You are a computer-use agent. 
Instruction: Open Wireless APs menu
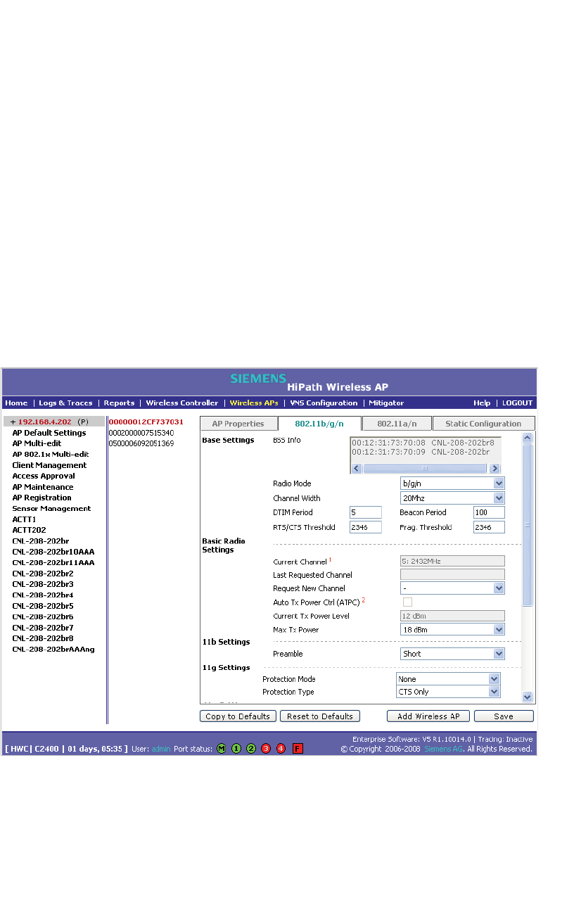[253, 403]
